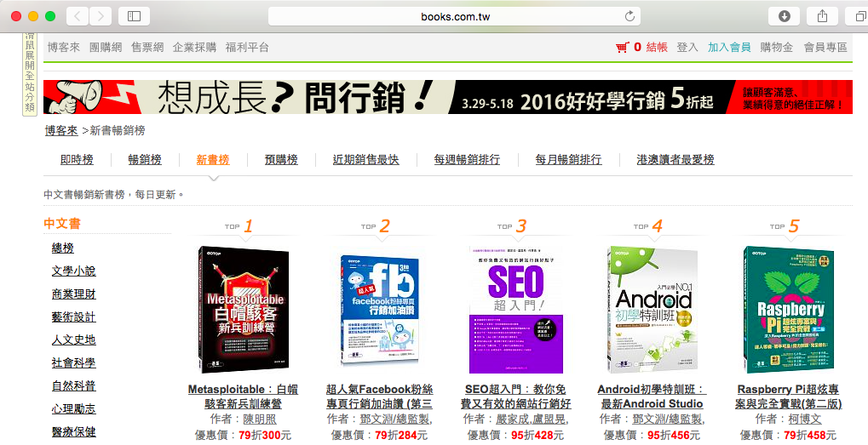
Task: Click the 想成長?問行銷 marketing banner
Action: [x=448, y=97]
